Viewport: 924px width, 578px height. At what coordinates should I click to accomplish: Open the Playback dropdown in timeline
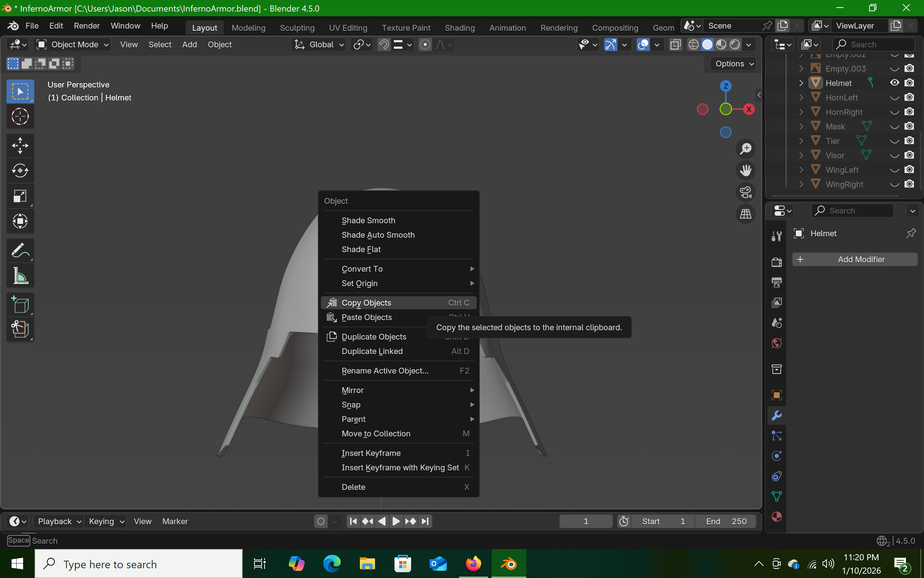coord(59,521)
